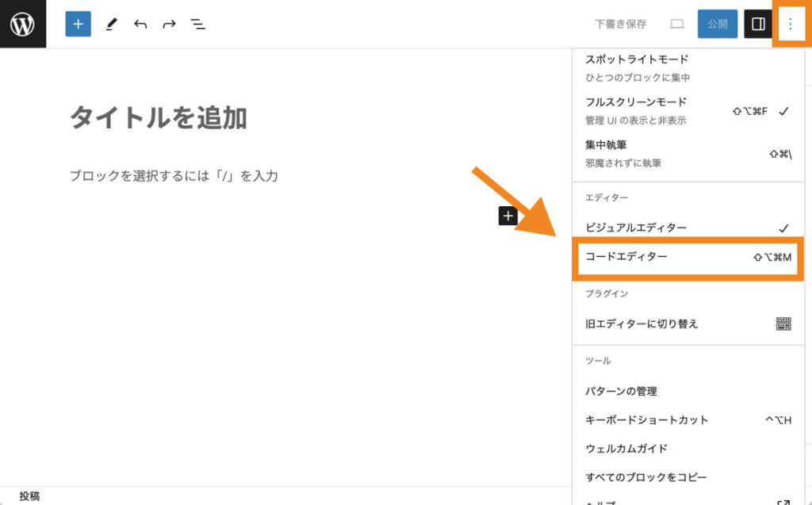This screenshot has width=812, height=505.
Task: Click the plus icon inside the editor canvas
Action: click(x=507, y=215)
